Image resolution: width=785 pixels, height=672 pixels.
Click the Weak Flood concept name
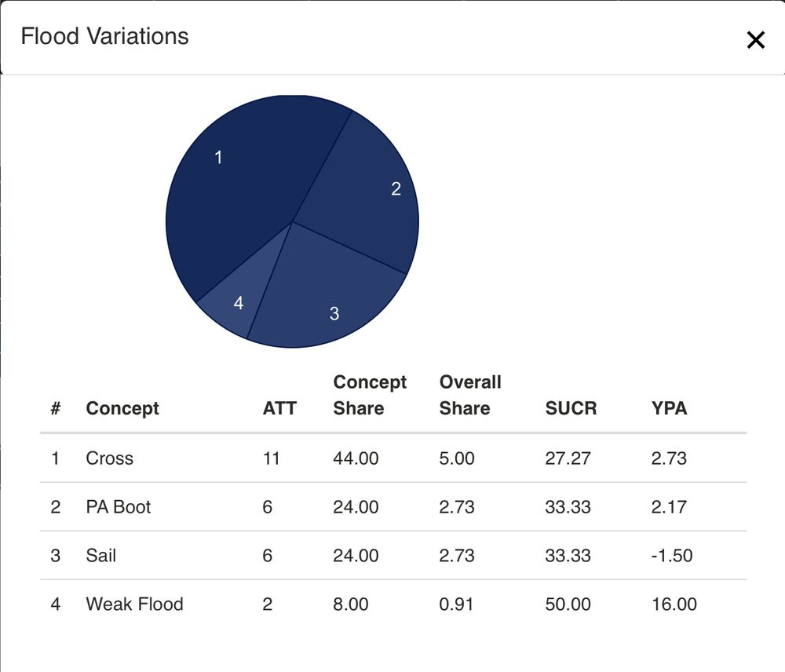click(x=134, y=604)
